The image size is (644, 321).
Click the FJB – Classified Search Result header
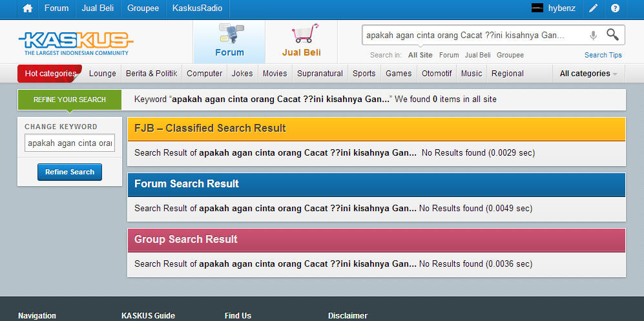[x=376, y=129]
